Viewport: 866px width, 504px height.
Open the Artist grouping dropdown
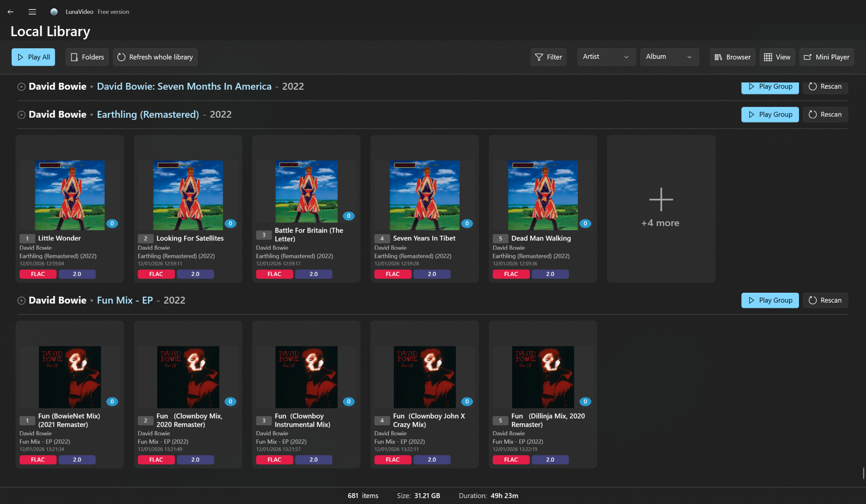[606, 57]
